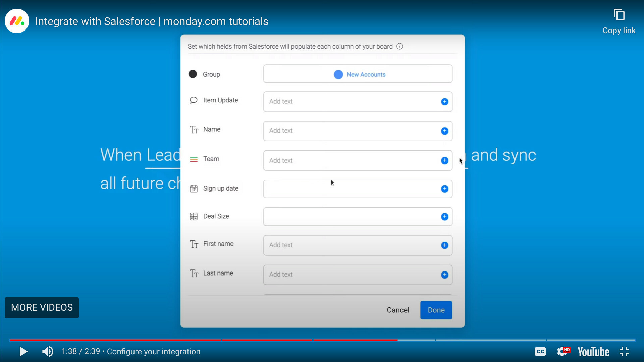Click the Deal Size numbers icon
The height and width of the screenshot is (362, 644).
[x=194, y=216]
